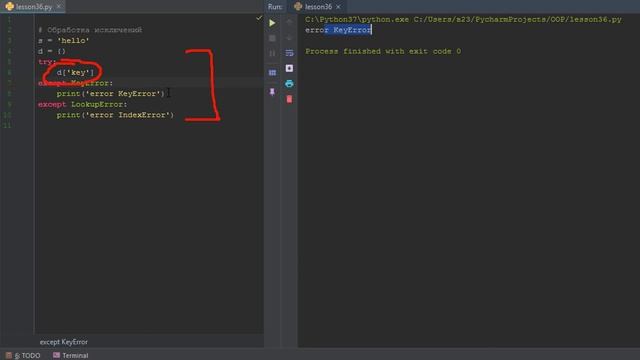
Task: Click line number 11 in the gutter
Action: tap(7, 126)
